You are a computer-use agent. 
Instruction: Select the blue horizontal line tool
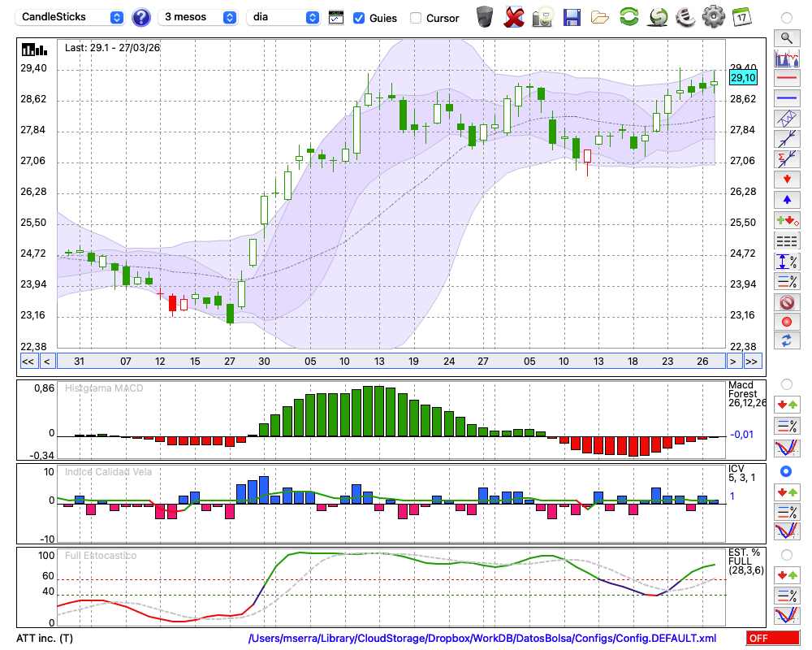pyautogui.click(x=786, y=97)
